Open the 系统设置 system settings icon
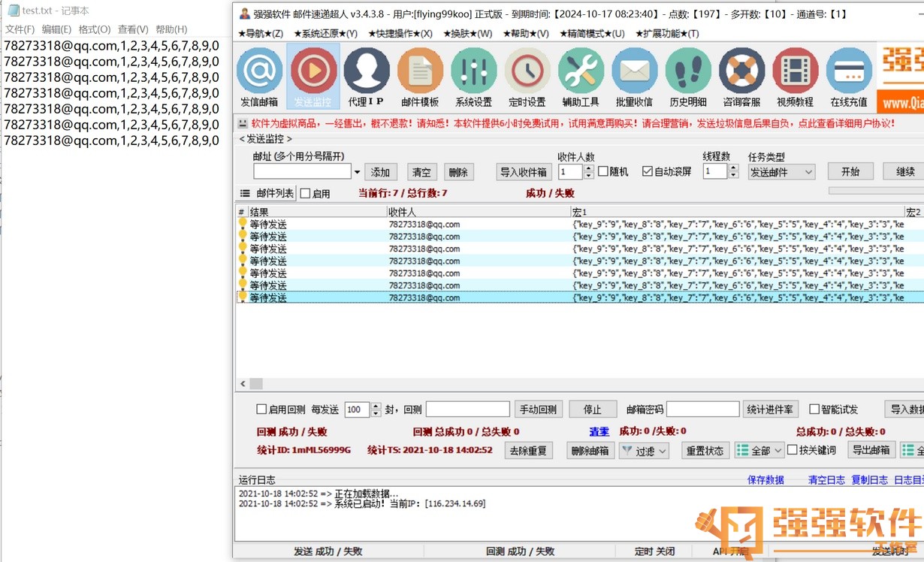The width and height of the screenshot is (924, 562). point(473,77)
